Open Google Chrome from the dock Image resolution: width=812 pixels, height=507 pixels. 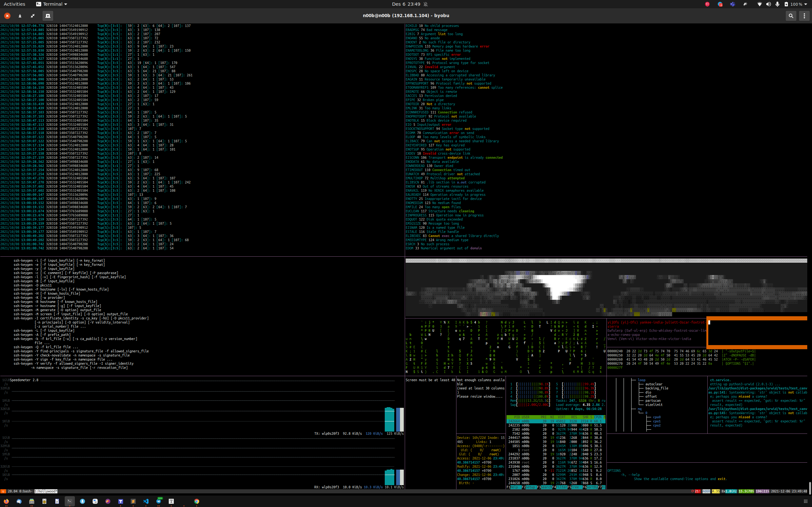click(196, 501)
